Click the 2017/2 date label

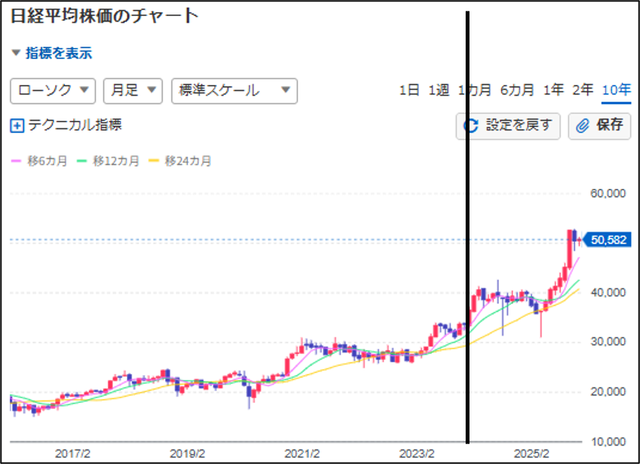click(73, 454)
